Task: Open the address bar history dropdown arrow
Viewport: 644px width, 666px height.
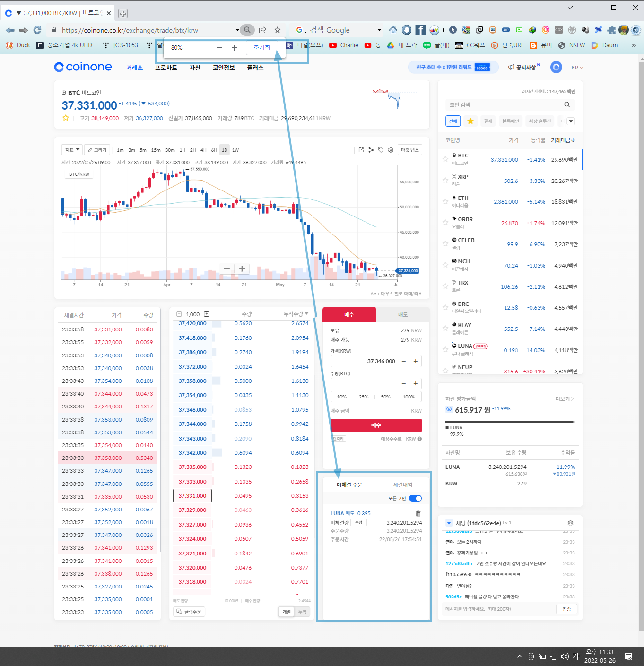Action: pos(237,30)
